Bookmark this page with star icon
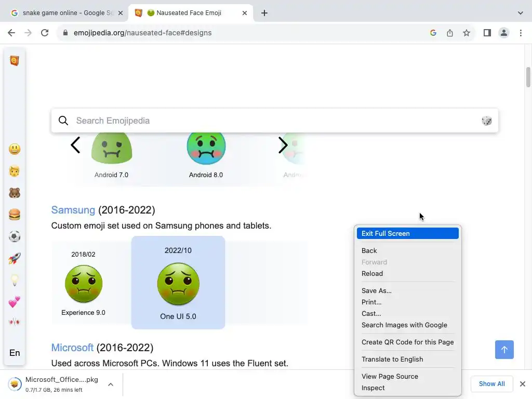This screenshot has height=399, width=532. [x=467, y=33]
